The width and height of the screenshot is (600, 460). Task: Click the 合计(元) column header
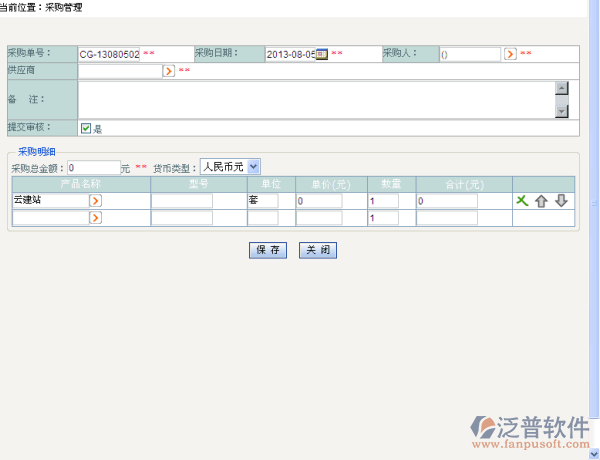464,184
